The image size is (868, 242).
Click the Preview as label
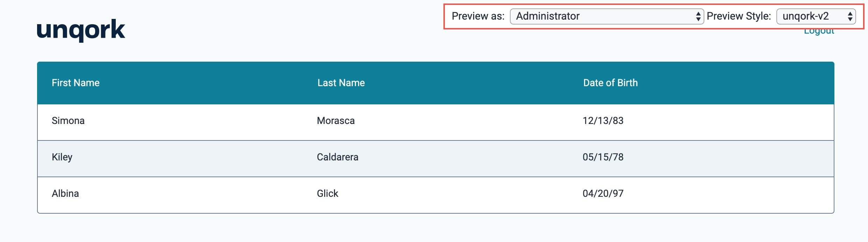point(478,16)
